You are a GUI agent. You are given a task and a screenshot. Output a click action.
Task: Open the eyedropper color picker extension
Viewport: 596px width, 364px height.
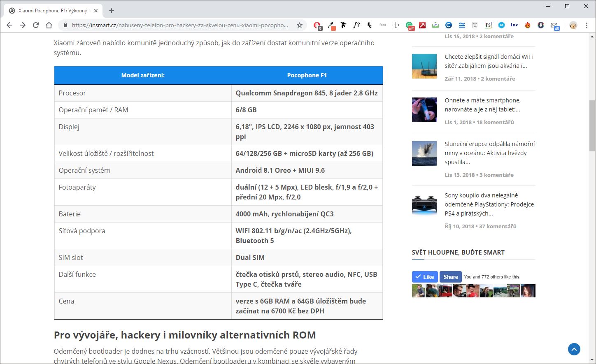[x=331, y=26]
